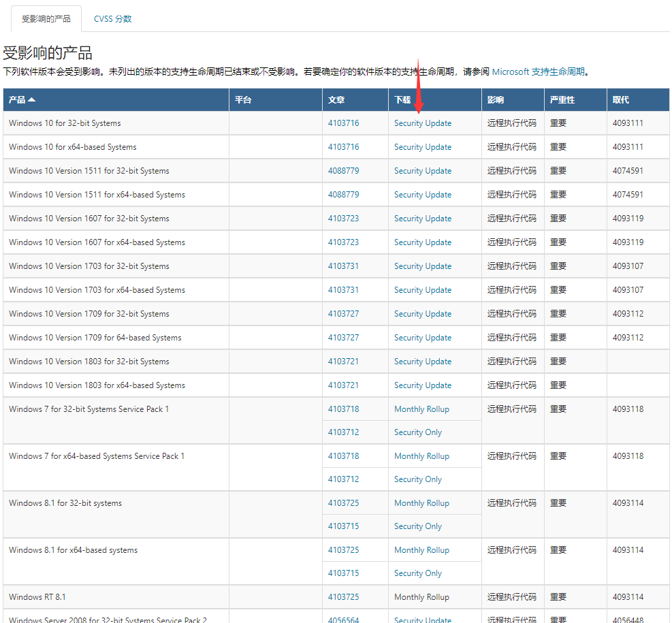Select the Windows 8.1 for 32-bit systems cell

pyautogui.click(x=116, y=515)
